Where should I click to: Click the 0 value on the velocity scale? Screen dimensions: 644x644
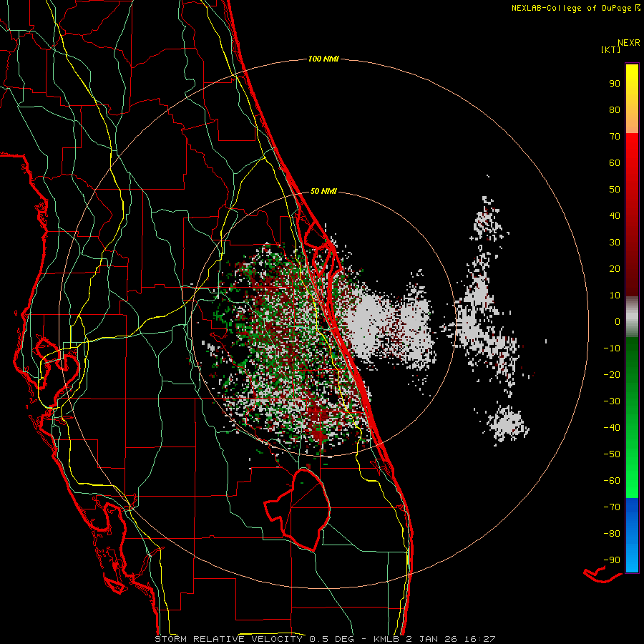click(x=618, y=321)
